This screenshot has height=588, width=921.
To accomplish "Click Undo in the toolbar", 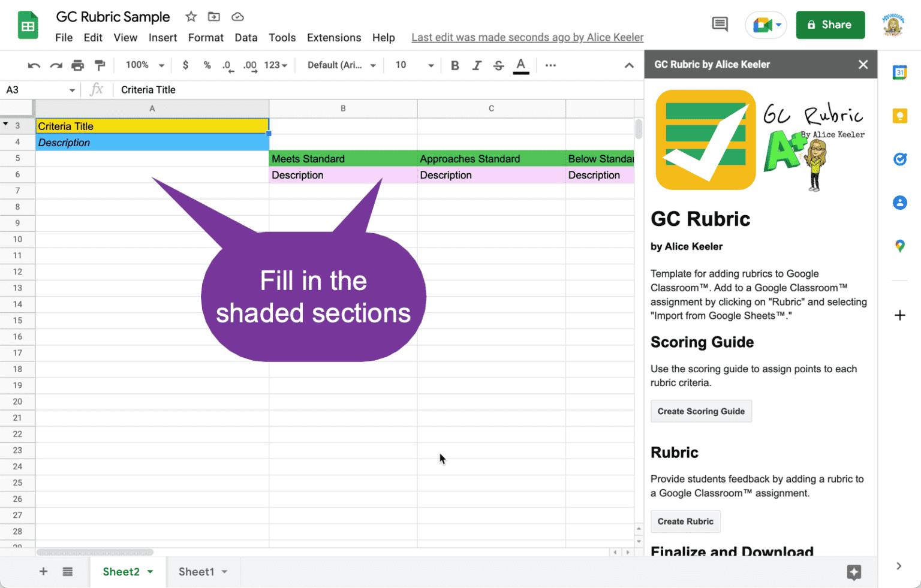I will [34, 65].
